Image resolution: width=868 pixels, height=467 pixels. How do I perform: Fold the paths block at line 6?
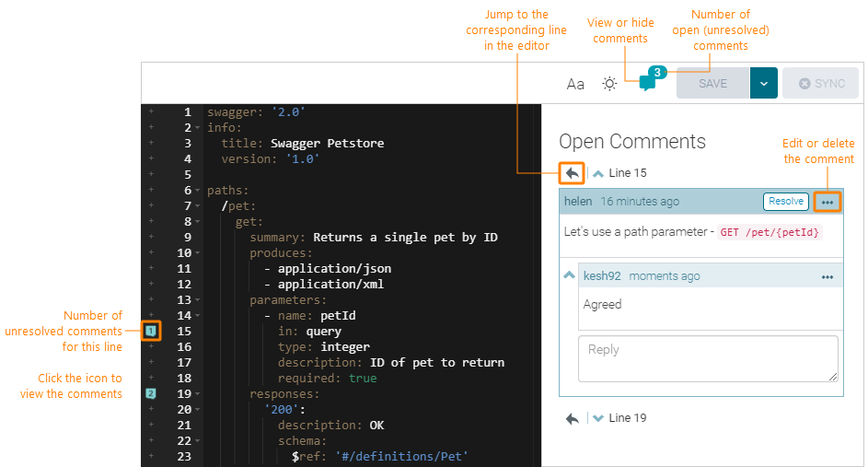click(x=198, y=191)
